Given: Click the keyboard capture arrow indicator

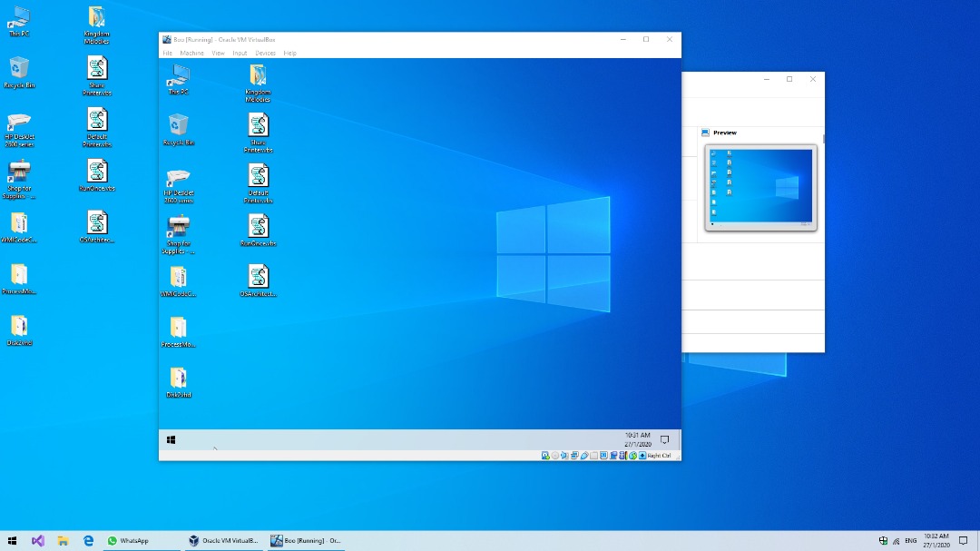Looking at the screenshot, I should tap(642, 456).
